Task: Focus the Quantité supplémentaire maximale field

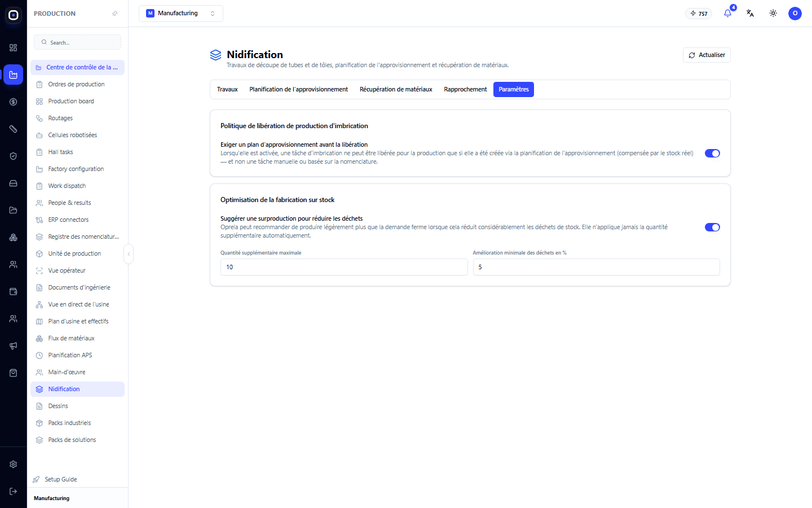Action: 344,267
